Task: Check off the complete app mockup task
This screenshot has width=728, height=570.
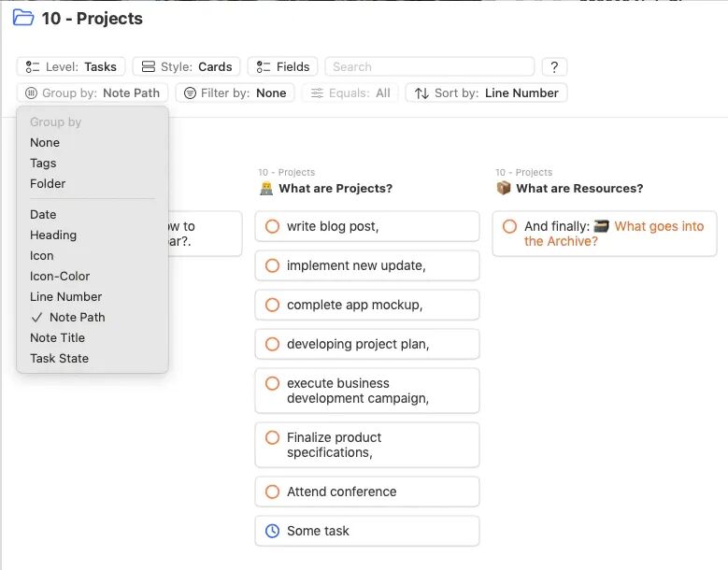Action: point(272,305)
